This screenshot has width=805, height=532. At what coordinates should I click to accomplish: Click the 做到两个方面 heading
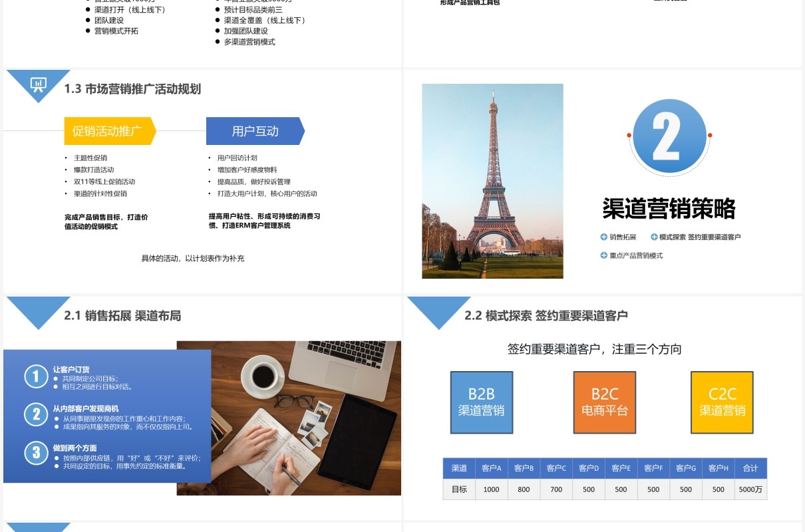tap(75, 448)
